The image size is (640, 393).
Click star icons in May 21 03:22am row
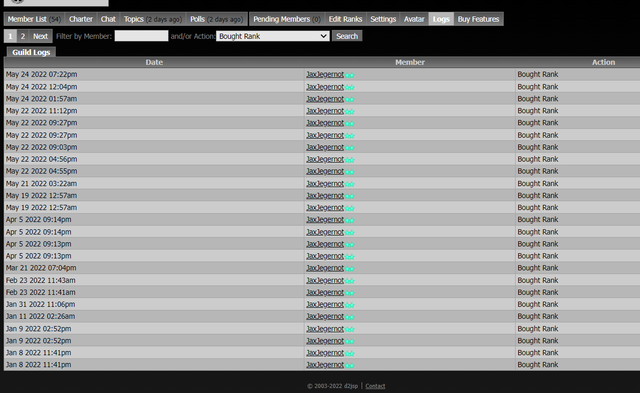coord(349,184)
